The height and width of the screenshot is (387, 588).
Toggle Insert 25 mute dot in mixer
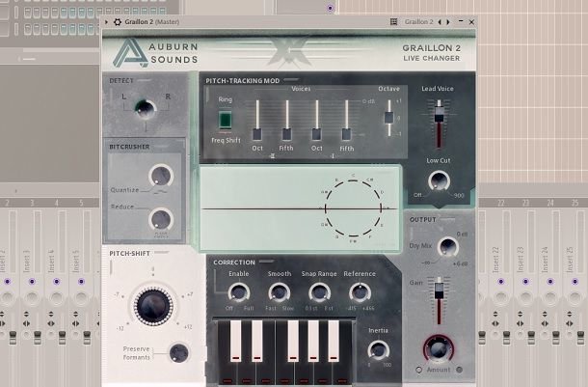pyautogui.click(x=575, y=282)
